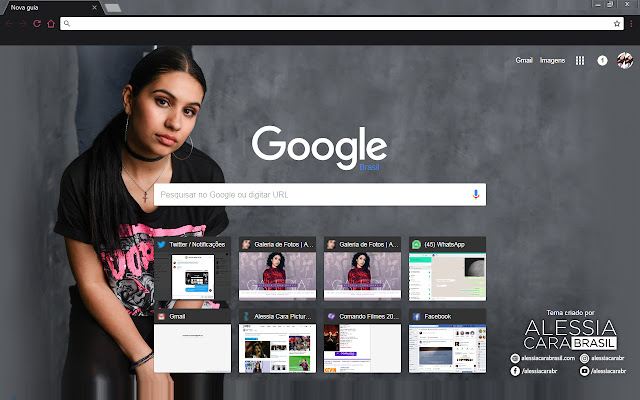
Task: Focus the browser address bar
Action: 342,24
